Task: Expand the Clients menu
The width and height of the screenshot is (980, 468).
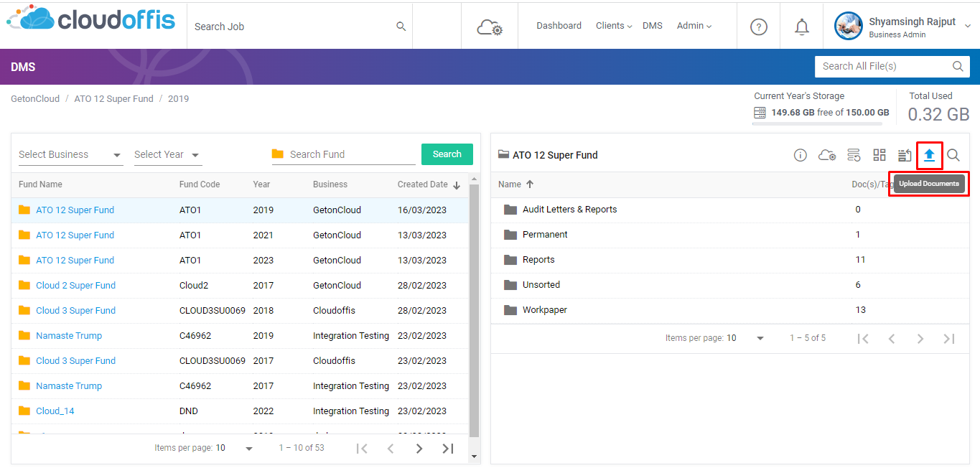Action: pyautogui.click(x=614, y=26)
